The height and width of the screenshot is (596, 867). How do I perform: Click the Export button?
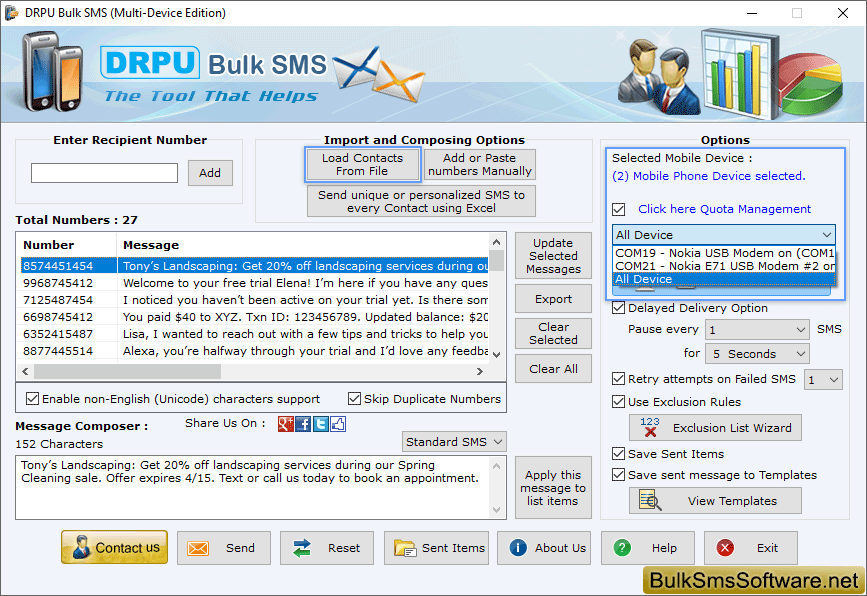coord(553,299)
